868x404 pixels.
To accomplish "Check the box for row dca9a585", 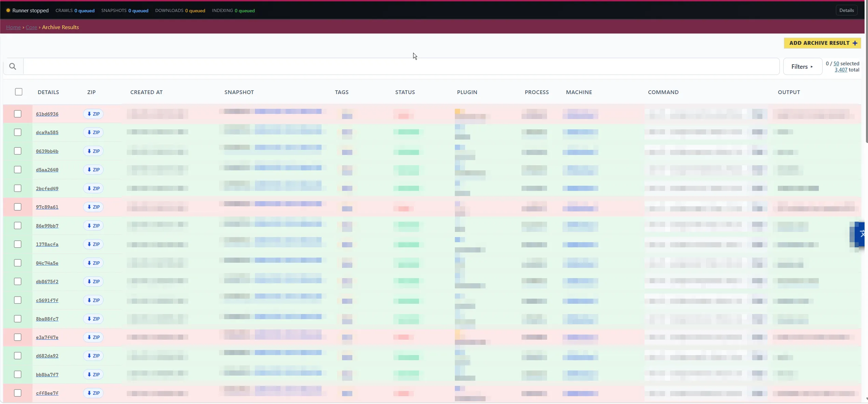I will (18, 132).
